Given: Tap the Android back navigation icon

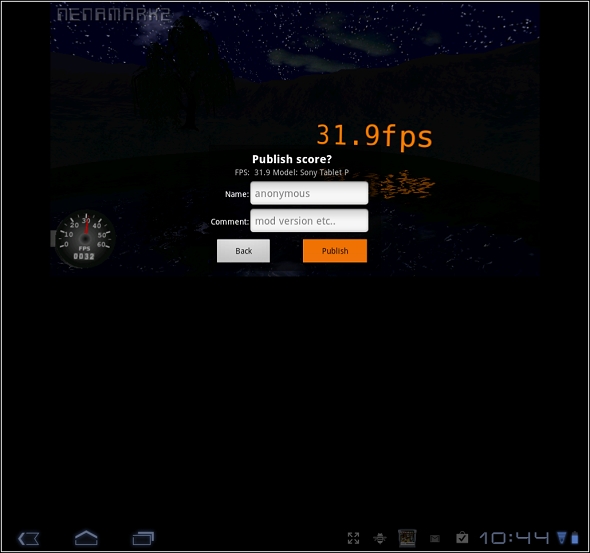Looking at the screenshot, I should 29,538.
